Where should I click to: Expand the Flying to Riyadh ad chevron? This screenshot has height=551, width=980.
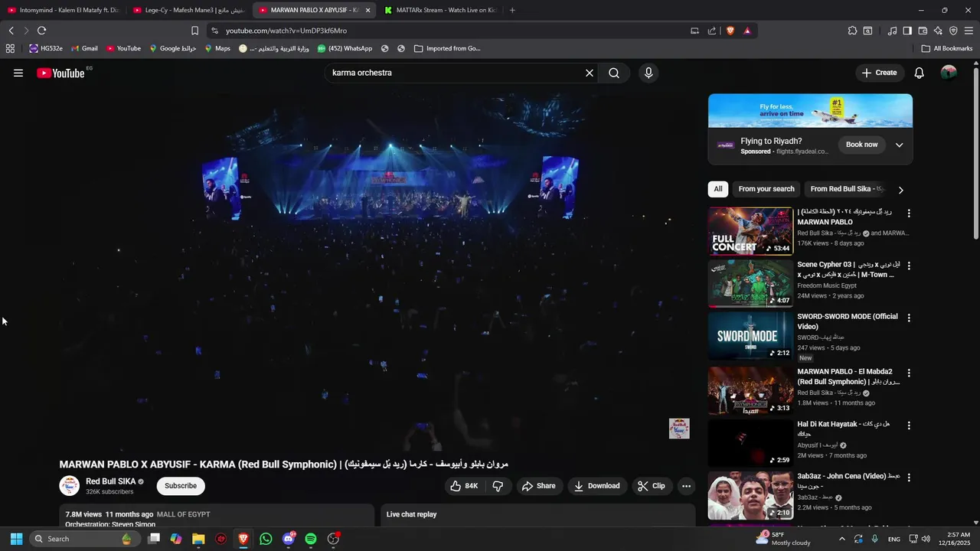tap(900, 145)
